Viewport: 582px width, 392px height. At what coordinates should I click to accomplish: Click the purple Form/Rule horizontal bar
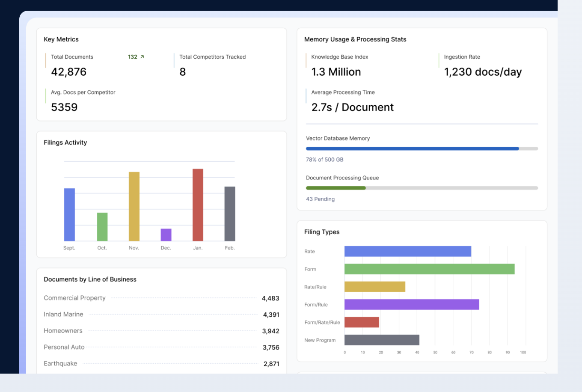click(411, 305)
